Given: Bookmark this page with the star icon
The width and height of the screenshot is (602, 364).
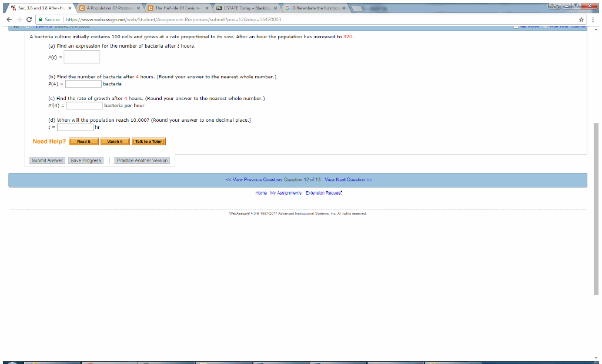Looking at the screenshot, I should pyautogui.click(x=580, y=19).
